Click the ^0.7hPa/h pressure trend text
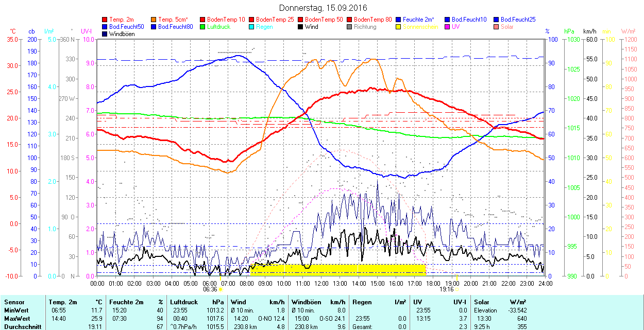Image resolution: width=644 pixels, height=330 pixels. tap(184, 327)
